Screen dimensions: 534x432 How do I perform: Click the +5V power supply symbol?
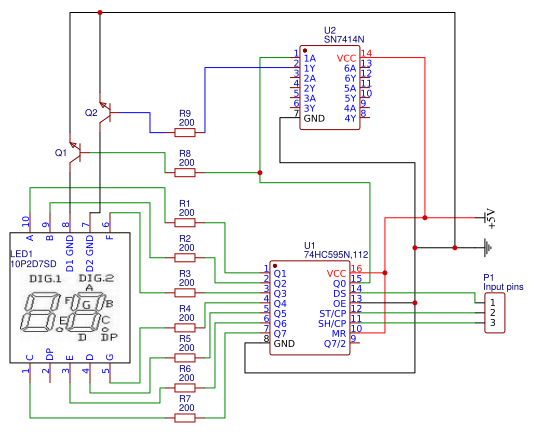(485, 218)
